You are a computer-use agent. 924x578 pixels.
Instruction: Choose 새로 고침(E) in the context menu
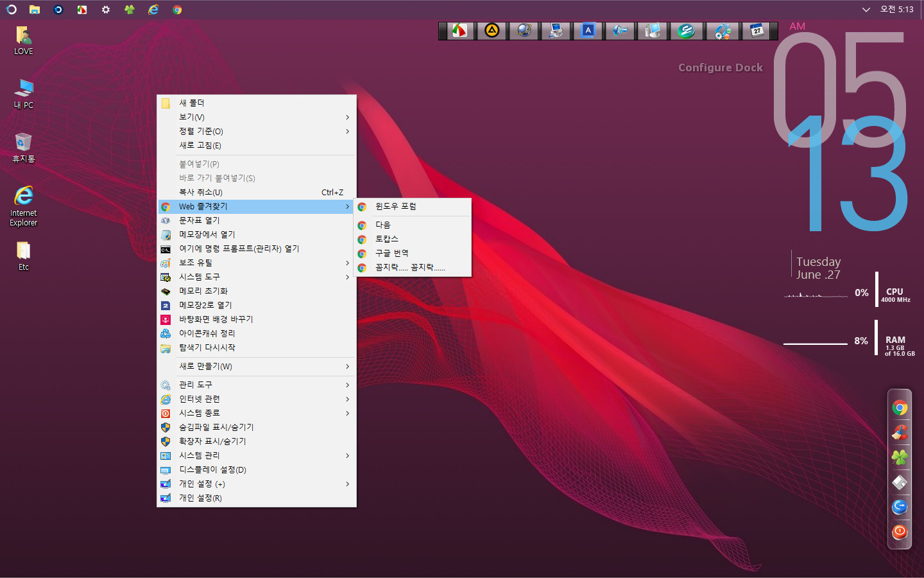[x=257, y=145]
